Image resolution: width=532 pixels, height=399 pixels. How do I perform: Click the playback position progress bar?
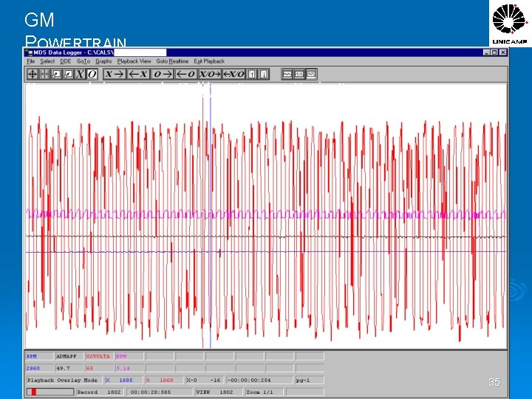tap(50, 392)
